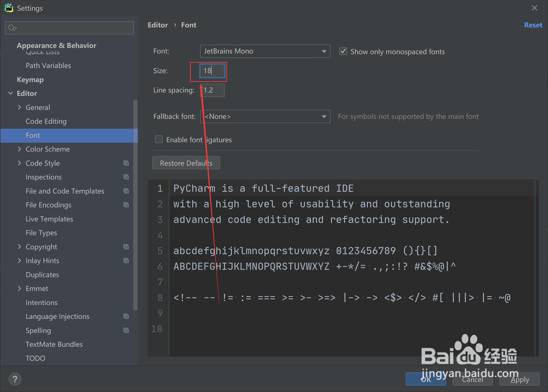Click the PyCharm logo icon in title bar
Viewport: 548px width, 392px height.
click(x=9, y=8)
